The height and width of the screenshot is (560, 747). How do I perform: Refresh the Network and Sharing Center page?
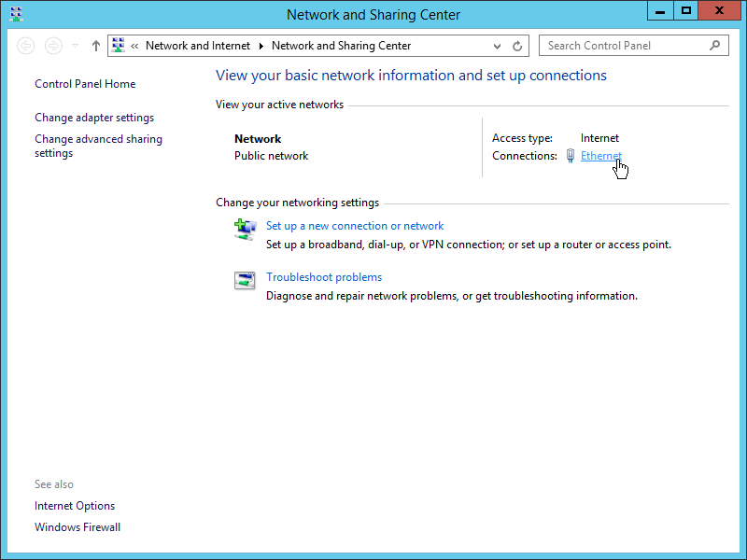(517, 46)
